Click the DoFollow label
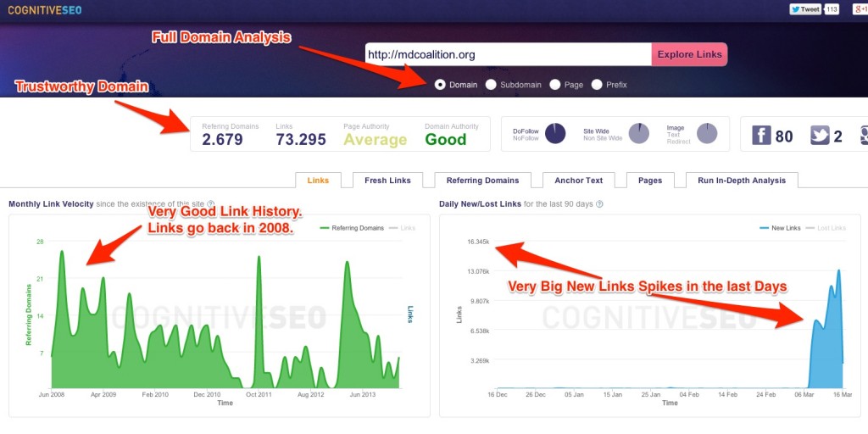The image size is (868, 434). pos(526,131)
